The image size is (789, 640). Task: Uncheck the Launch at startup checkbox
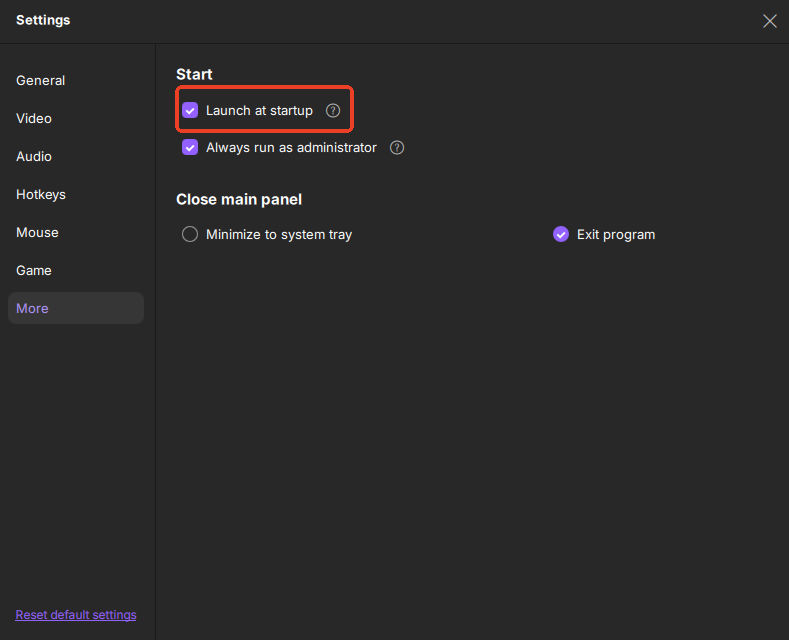tap(190, 111)
